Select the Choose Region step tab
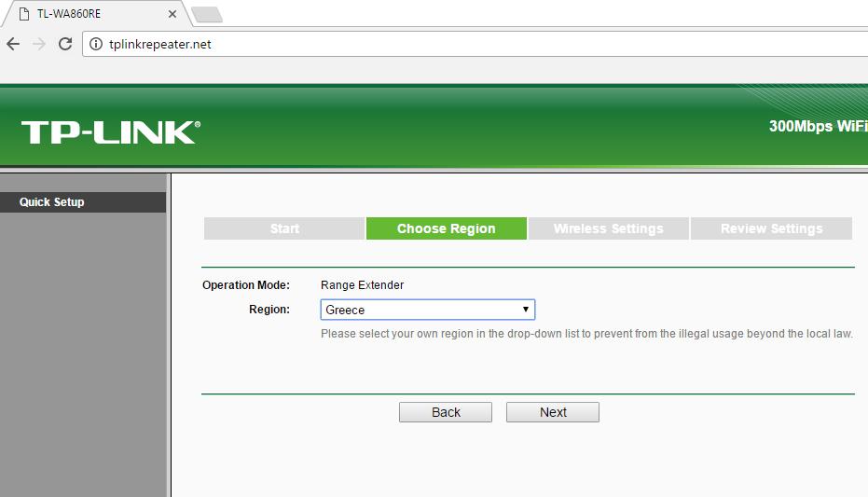 coord(447,228)
